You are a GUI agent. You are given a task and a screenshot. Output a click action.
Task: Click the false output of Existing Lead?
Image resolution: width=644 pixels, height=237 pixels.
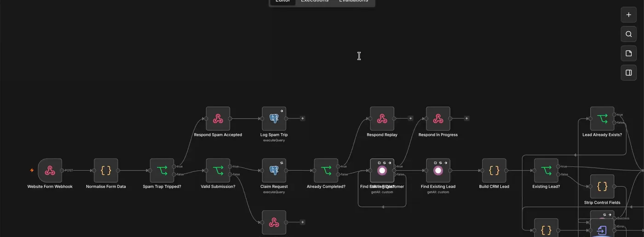(x=558, y=175)
